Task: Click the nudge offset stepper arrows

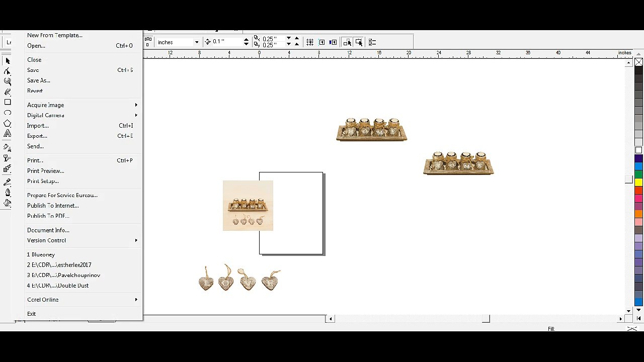Action: (x=246, y=42)
